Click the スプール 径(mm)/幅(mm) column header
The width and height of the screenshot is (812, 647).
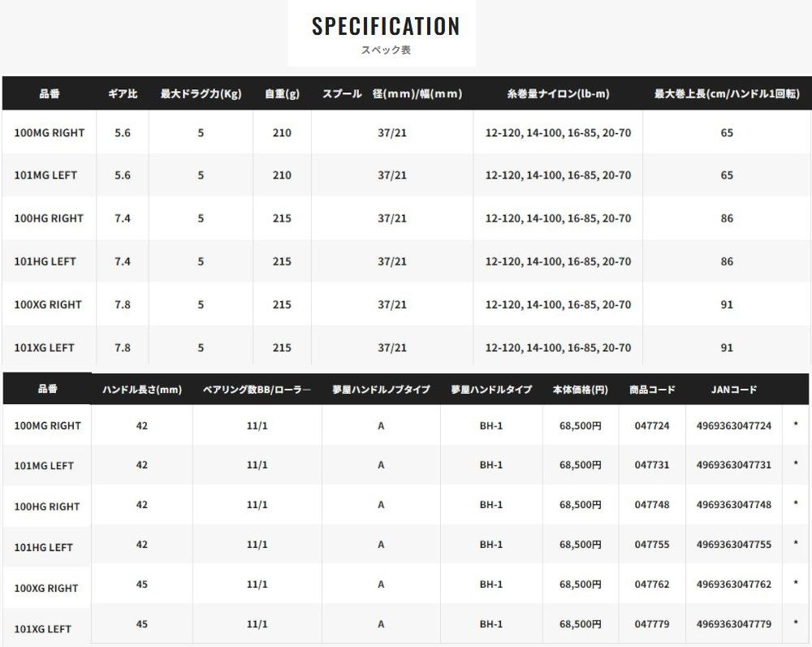(x=392, y=94)
